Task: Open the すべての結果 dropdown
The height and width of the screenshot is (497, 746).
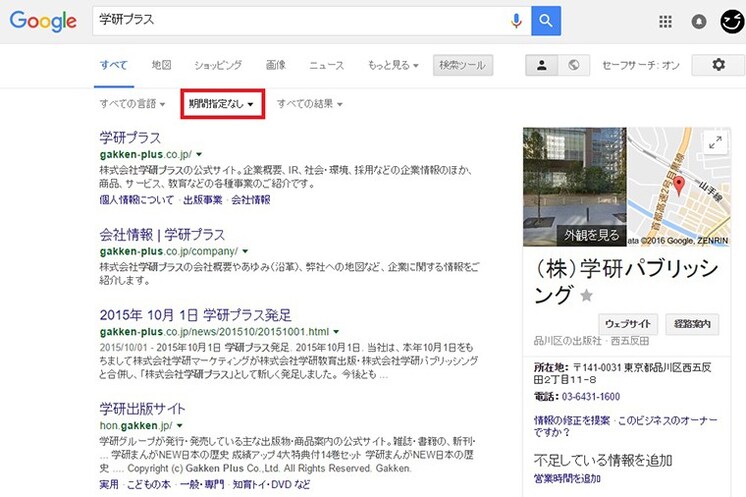Action: [310, 104]
